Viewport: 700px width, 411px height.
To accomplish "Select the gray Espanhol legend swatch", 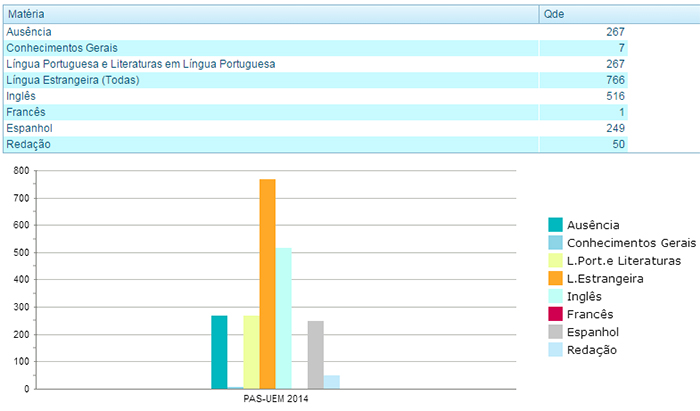I will click(x=556, y=332).
